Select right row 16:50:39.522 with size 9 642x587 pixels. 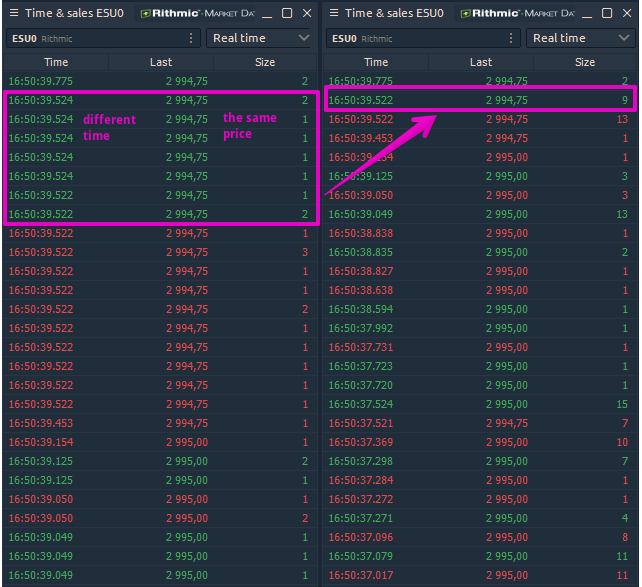pos(481,100)
